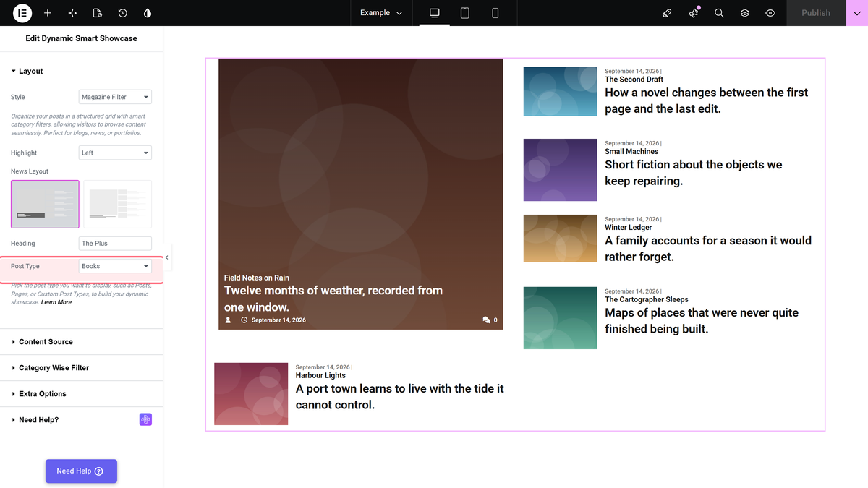Open the A family accounts post title
Image resolution: width=868 pixels, height=488 pixels.
(x=708, y=249)
